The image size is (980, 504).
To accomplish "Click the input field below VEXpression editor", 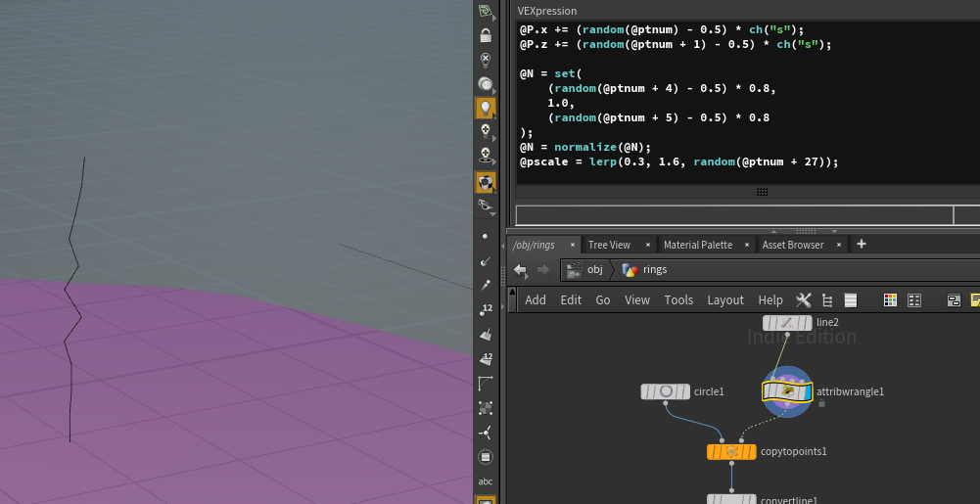I will (734, 215).
